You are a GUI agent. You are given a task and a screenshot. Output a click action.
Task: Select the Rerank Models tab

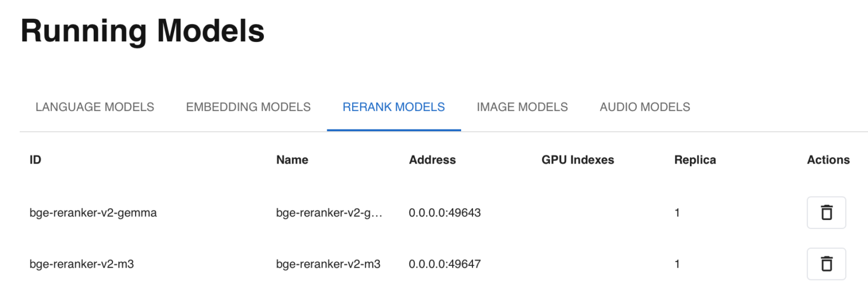[x=394, y=107]
